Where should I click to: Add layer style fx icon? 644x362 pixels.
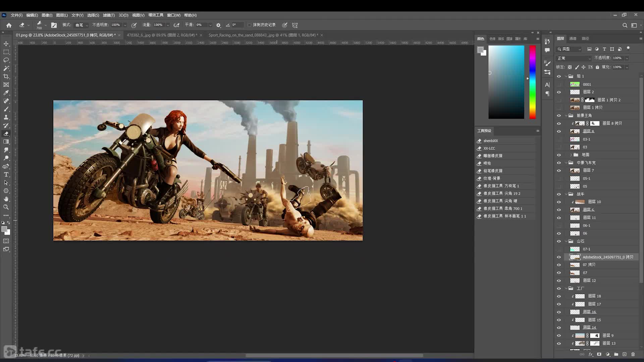(x=591, y=354)
